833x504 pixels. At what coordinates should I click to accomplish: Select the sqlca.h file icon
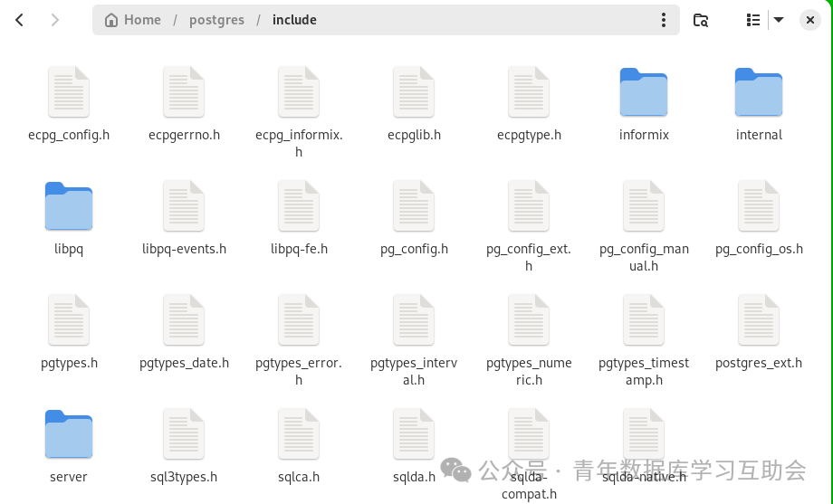pos(299,434)
